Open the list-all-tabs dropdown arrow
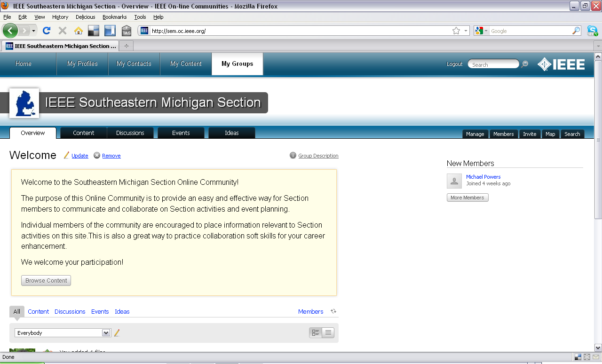Screen dimensions: 602x364 (598, 46)
